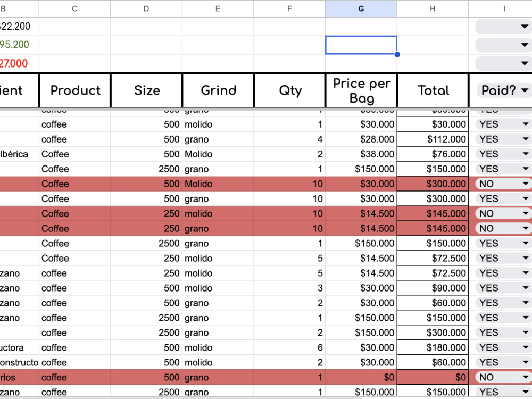Select column F header
This screenshot has width=532, height=399.
pos(289,9)
